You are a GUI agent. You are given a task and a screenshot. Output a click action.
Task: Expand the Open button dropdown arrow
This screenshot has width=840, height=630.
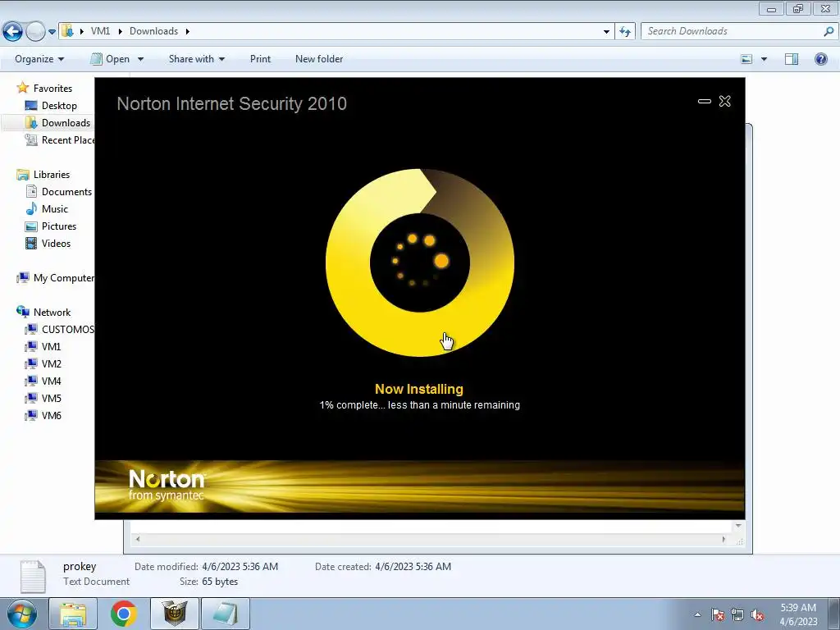tap(140, 59)
